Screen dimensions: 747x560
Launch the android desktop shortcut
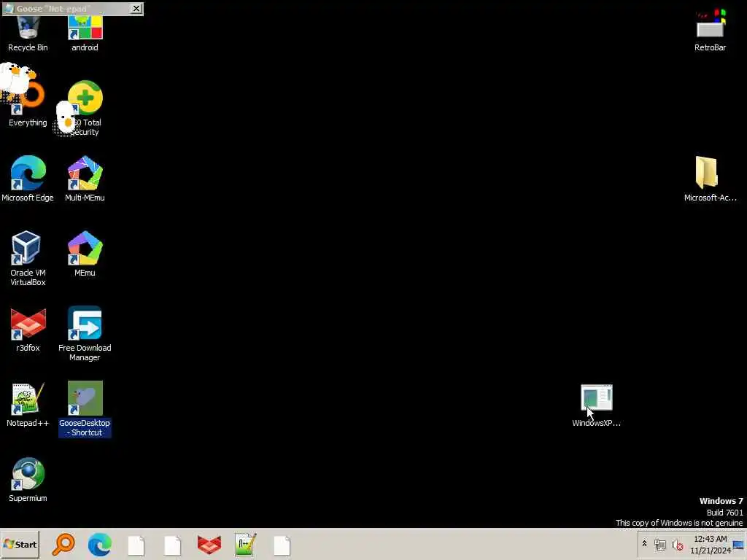[85, 34]
